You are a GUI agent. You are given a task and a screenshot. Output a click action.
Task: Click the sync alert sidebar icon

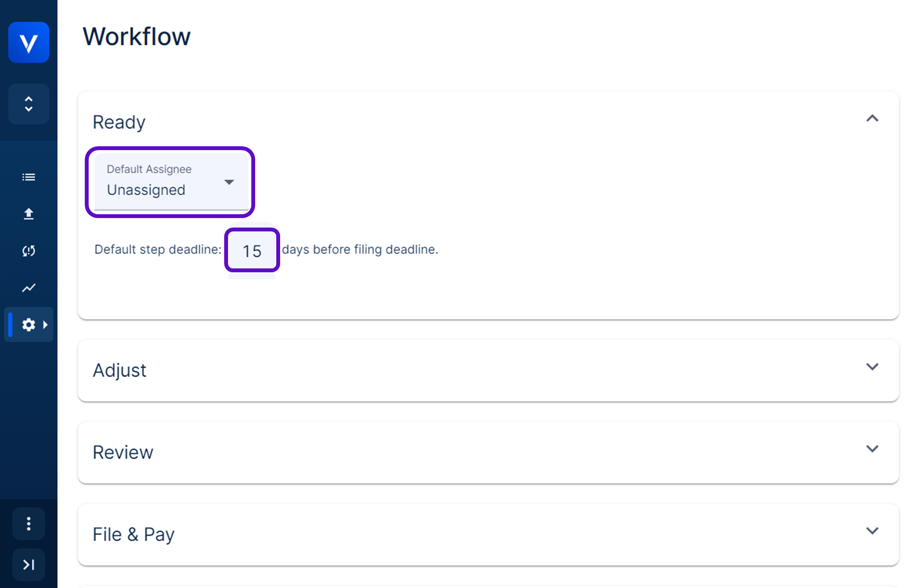(28, 251)
